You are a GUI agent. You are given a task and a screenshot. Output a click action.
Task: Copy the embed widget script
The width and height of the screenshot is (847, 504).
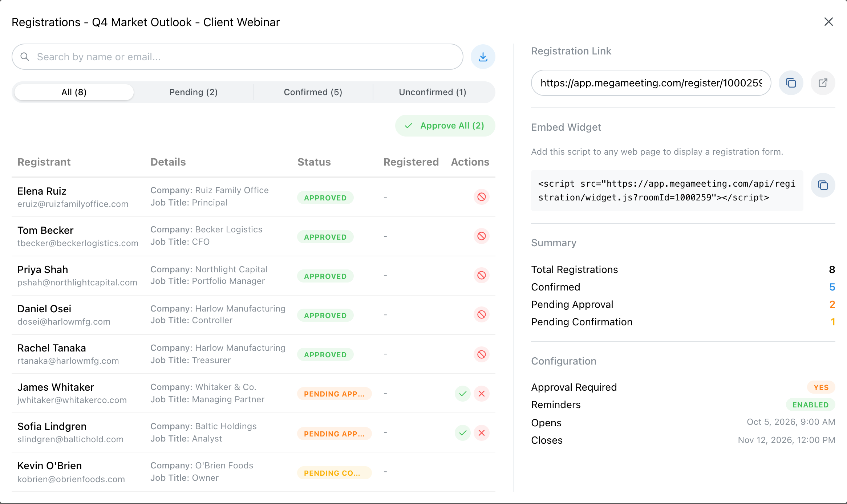tap(823, 185)
